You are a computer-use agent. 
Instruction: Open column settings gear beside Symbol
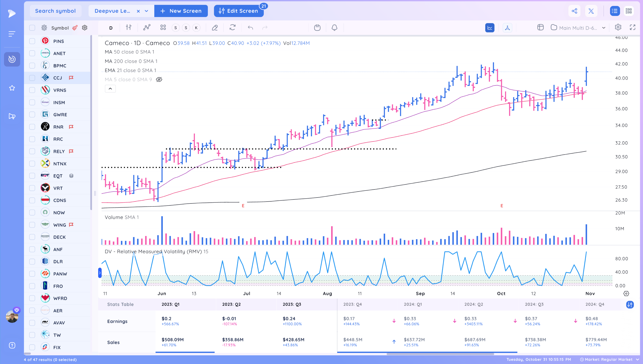coord(85,28)
